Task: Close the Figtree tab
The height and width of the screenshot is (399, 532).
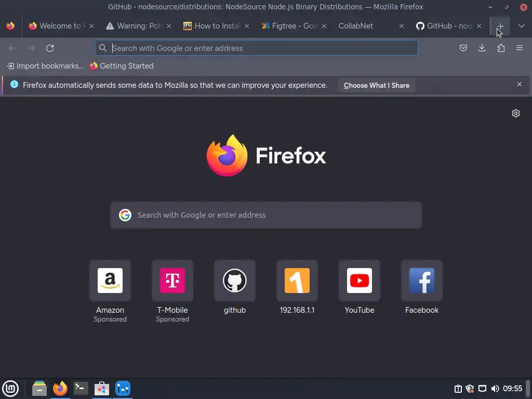Action: [324, 26]
